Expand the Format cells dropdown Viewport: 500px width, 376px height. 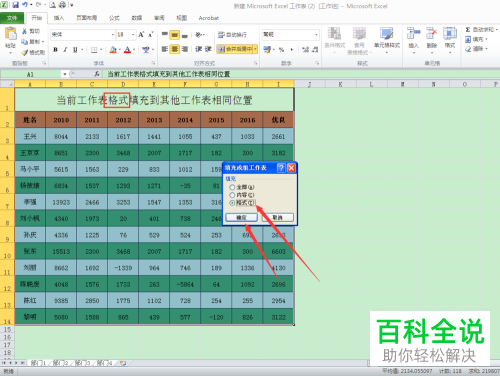450,52
